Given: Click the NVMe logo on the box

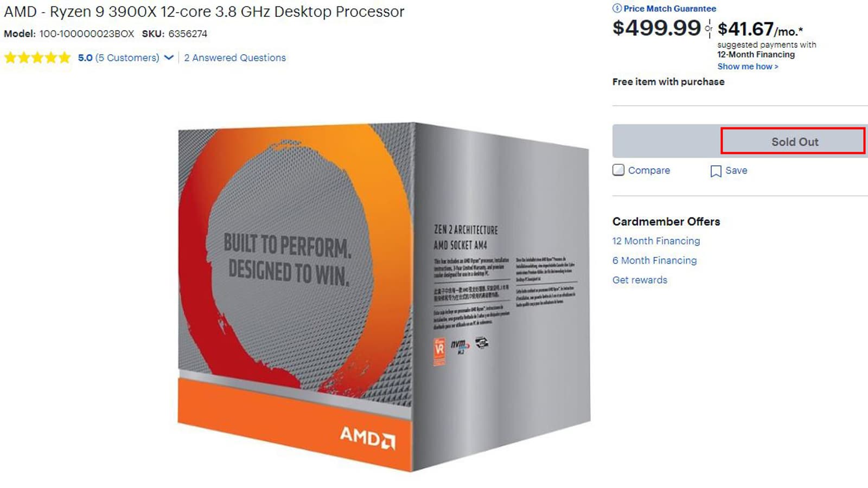Looking at the screenshot, I should tap(459, 345).
